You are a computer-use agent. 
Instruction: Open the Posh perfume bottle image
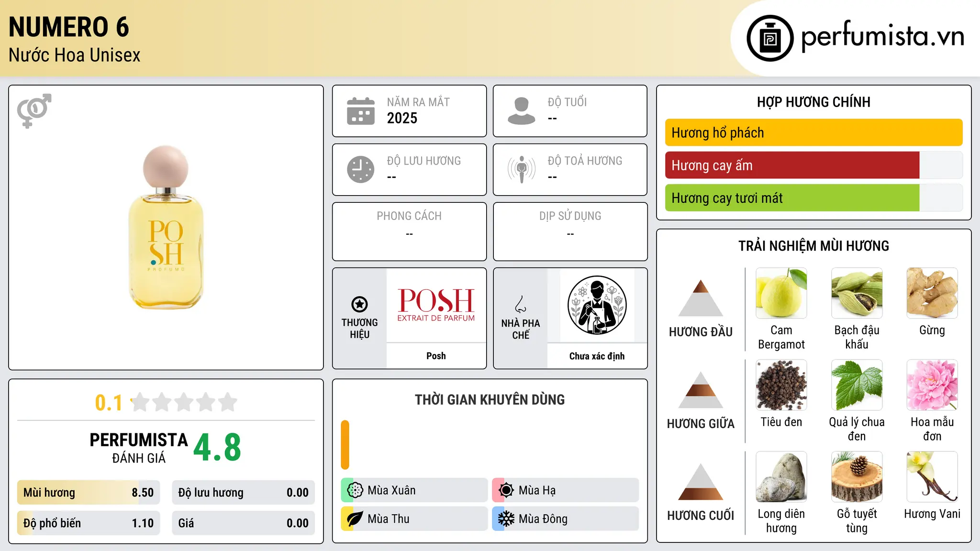(x=166, y=227)
